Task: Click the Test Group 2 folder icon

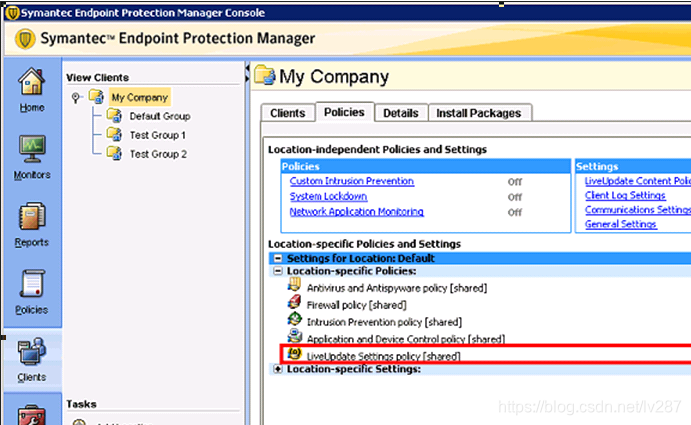Action: [114, 153]
